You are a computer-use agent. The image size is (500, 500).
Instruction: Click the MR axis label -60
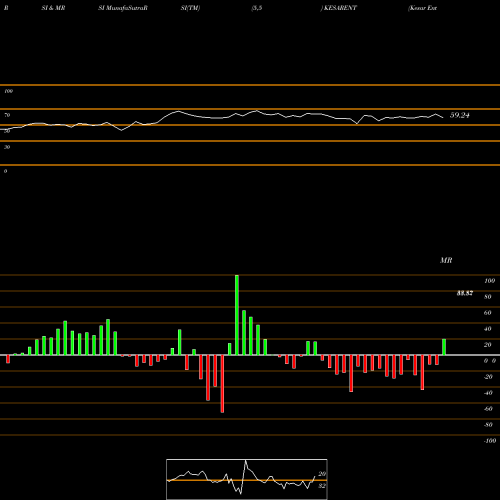pos(488,409)
